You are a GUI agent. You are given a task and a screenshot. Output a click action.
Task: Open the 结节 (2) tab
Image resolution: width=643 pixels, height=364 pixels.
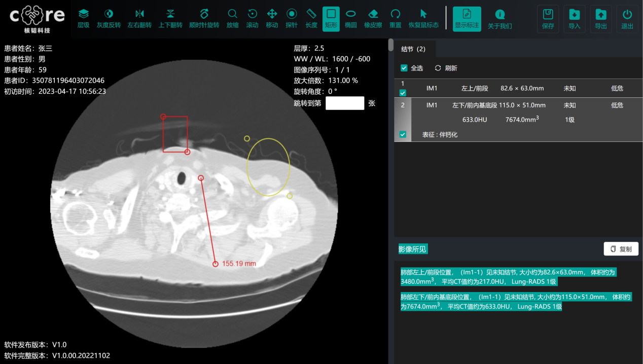pos(413,49)
